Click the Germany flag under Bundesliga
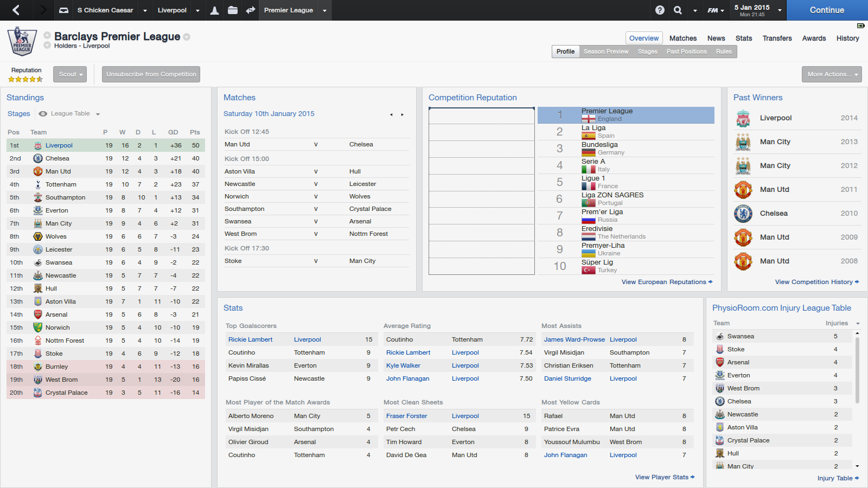868x488 pixels. click(589, 152)
